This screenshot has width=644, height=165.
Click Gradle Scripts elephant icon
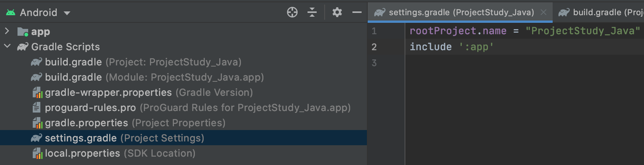click(23, 47)
